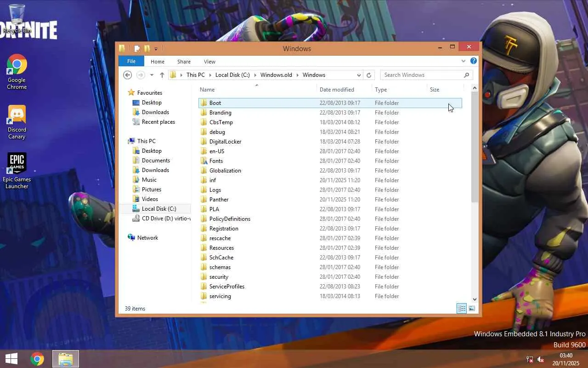
Task: Open the Recycle Bin desktop icon
Action: pos(17,18)
